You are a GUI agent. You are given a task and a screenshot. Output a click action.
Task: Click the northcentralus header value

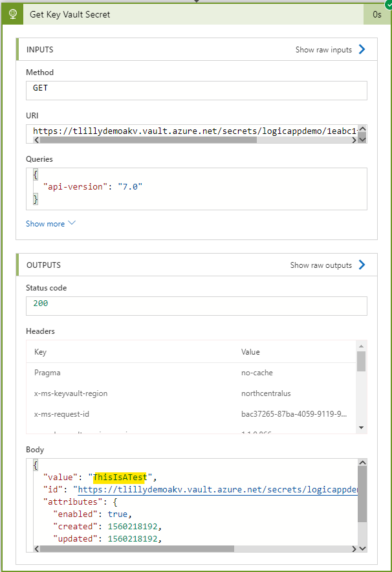[266, 393]
